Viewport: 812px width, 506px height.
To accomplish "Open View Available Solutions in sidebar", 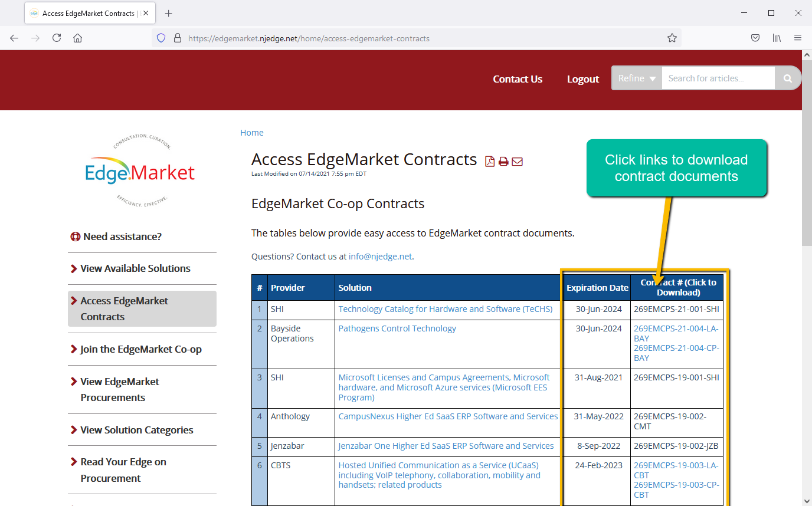I will click(135, 268).
